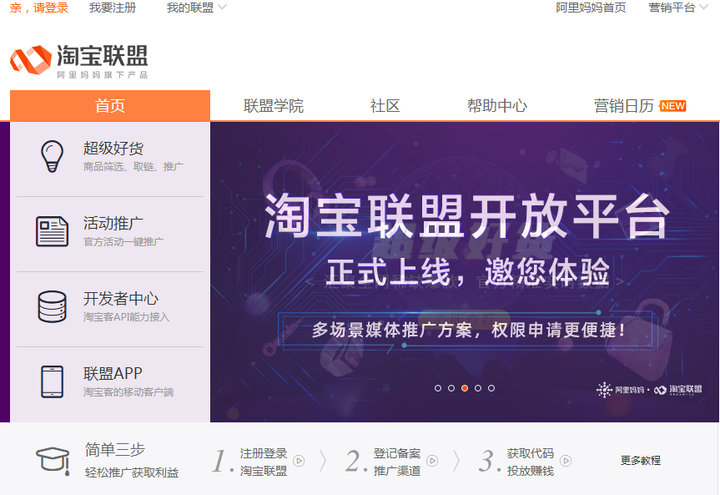The height and width of the screenshot is (495, 720).
Task: Open the 更多教程 link
Action: [641, 460]
